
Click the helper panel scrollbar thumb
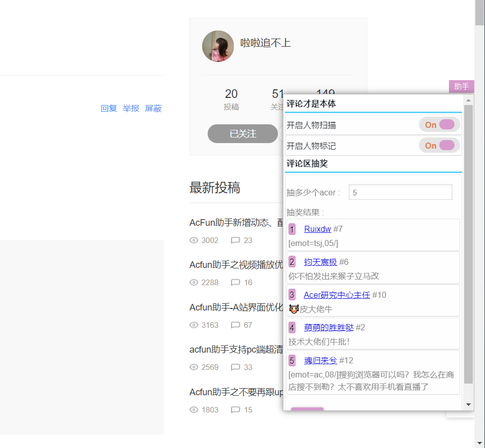468,244
